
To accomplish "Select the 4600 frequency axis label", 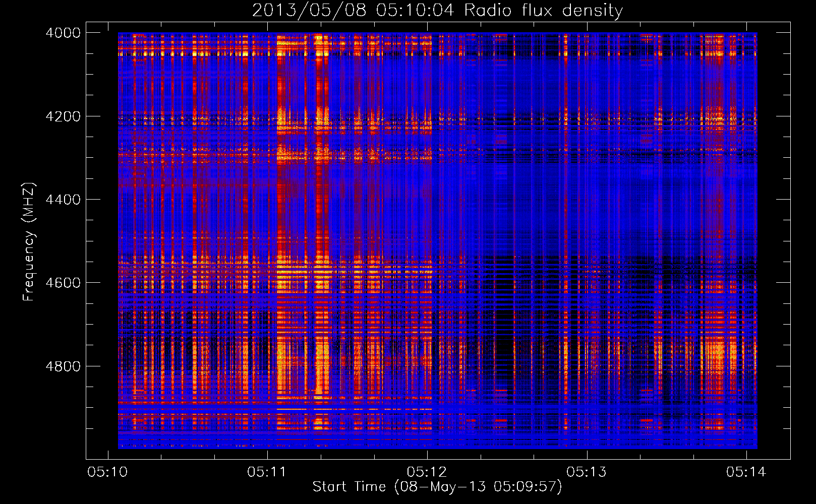I will (63, 283).
